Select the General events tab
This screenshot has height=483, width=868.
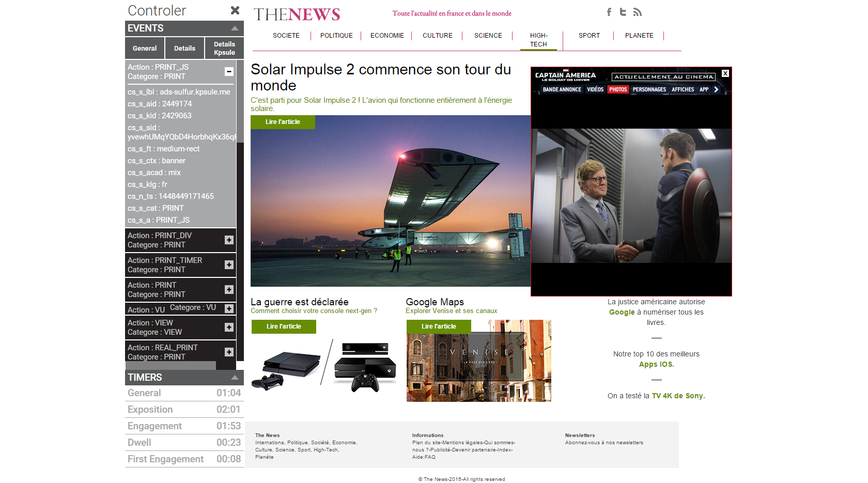pos(145,49)
